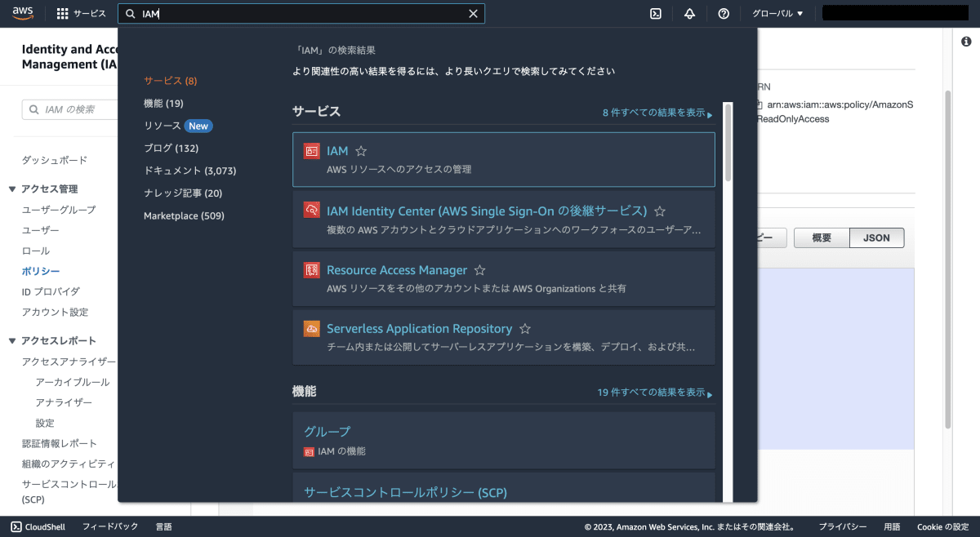Switch to the JSON tab
The width and height of the screenshot is (980, 537).
click(x=876, y=238)
